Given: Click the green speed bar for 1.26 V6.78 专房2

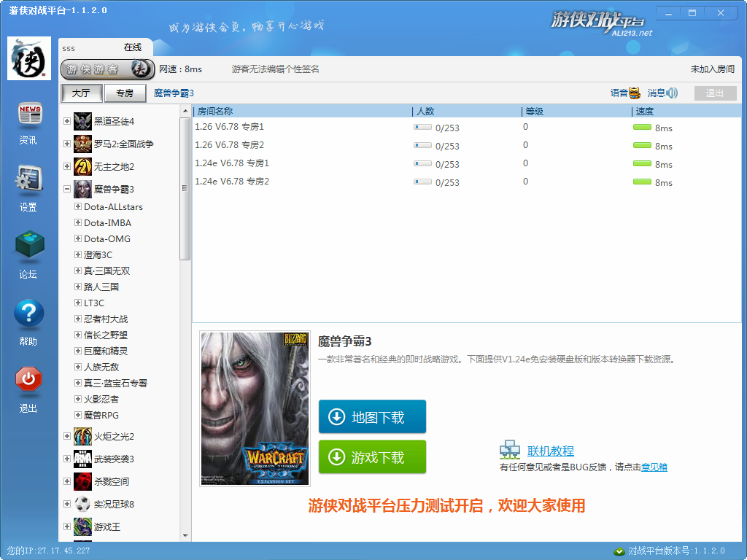Looking at the screenshot, I should pyautogui.click(x=642, y=145).
